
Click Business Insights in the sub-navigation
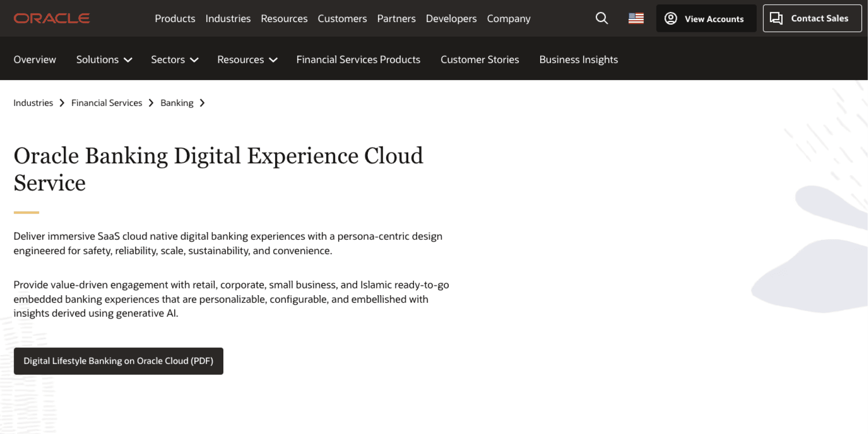578,59
